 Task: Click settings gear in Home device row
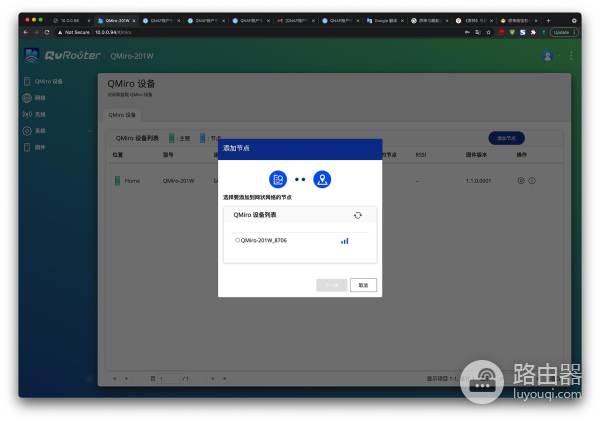pos(520,180)
